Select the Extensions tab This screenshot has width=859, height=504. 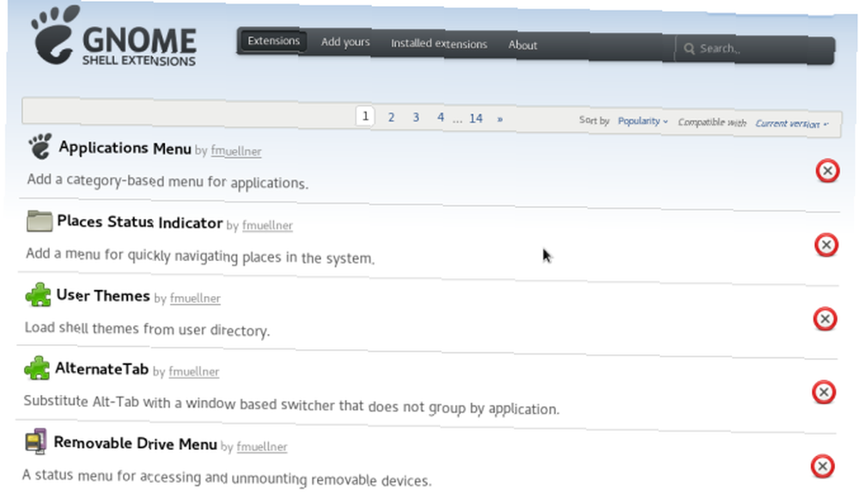273,41
